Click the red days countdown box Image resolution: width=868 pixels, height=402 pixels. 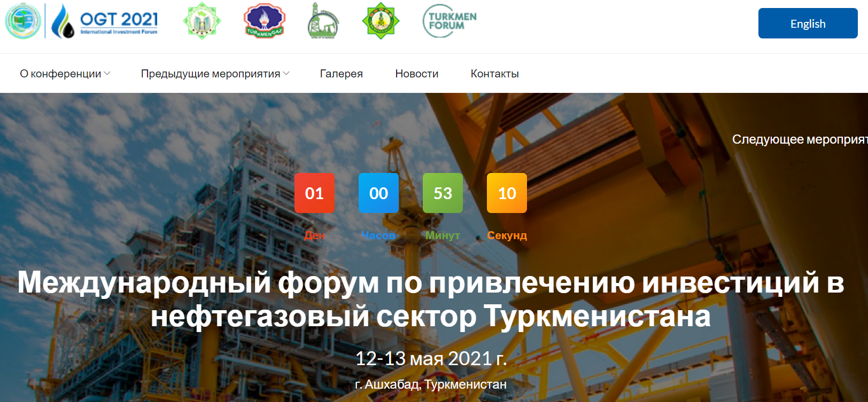pos(314,193)
